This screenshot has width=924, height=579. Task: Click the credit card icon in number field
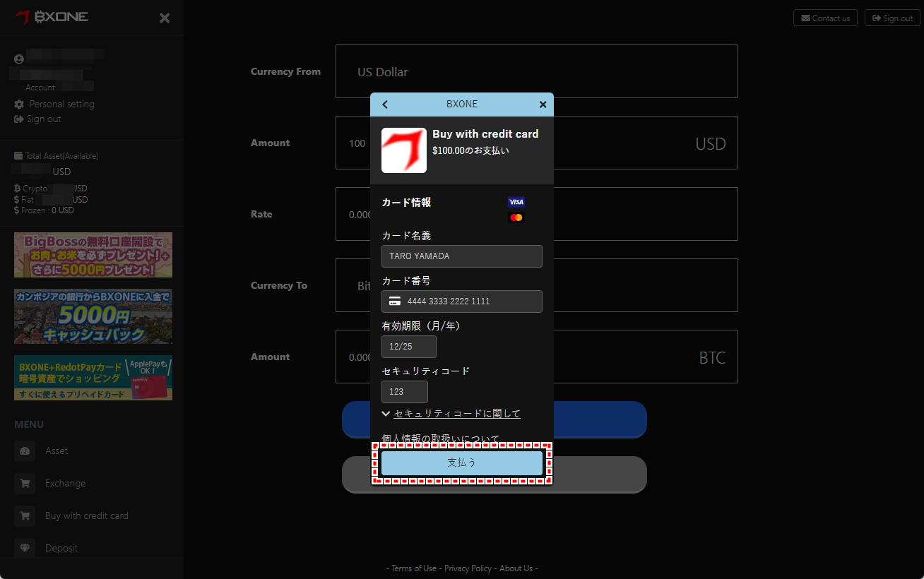coord(395,302)
